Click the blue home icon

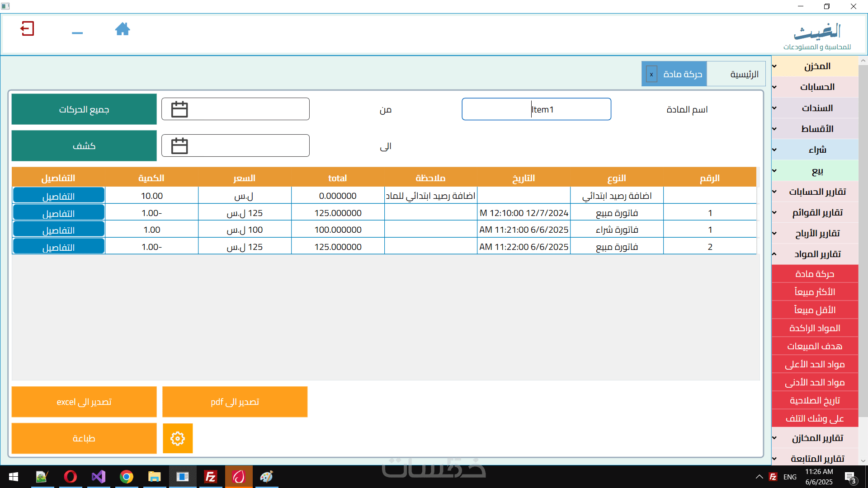[122, 29]
